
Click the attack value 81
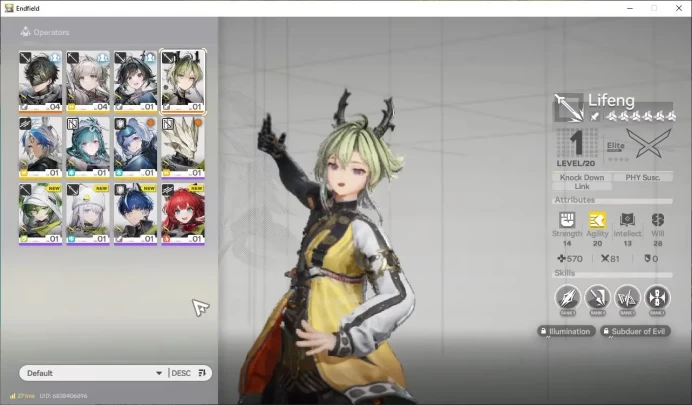tap(610, 259)
